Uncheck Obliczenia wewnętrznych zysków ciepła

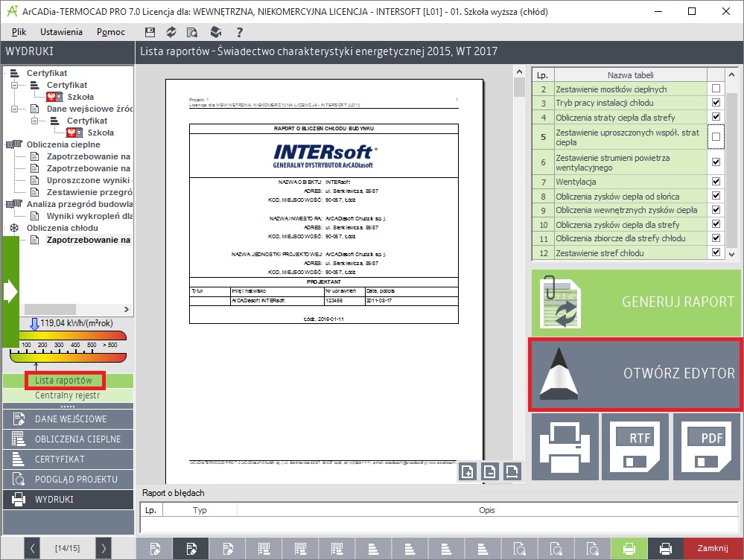(x=716, y=210)
